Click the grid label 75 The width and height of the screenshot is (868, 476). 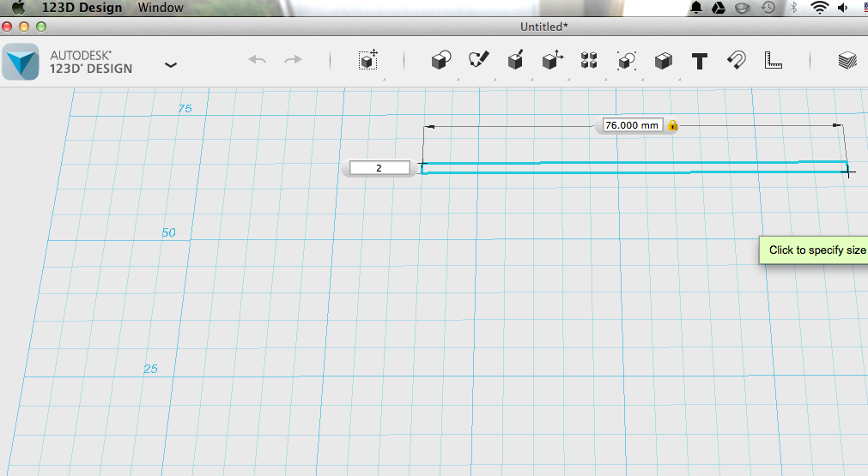185,109
